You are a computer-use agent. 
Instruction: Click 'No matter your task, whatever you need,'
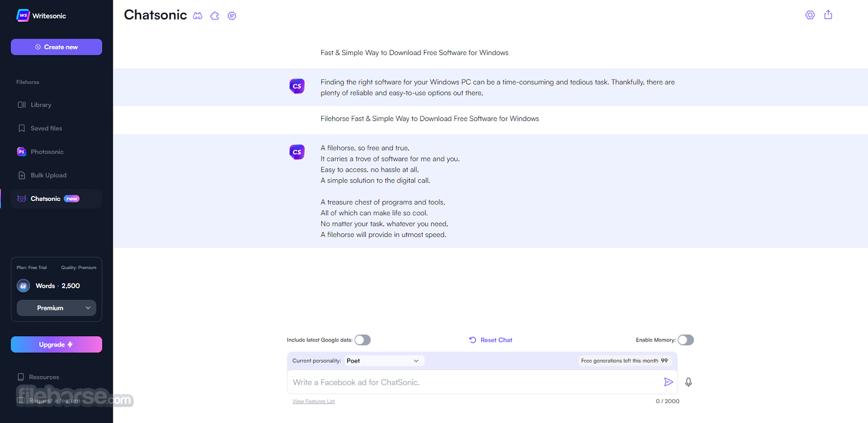pyautogui.click(x=385, y=224)
